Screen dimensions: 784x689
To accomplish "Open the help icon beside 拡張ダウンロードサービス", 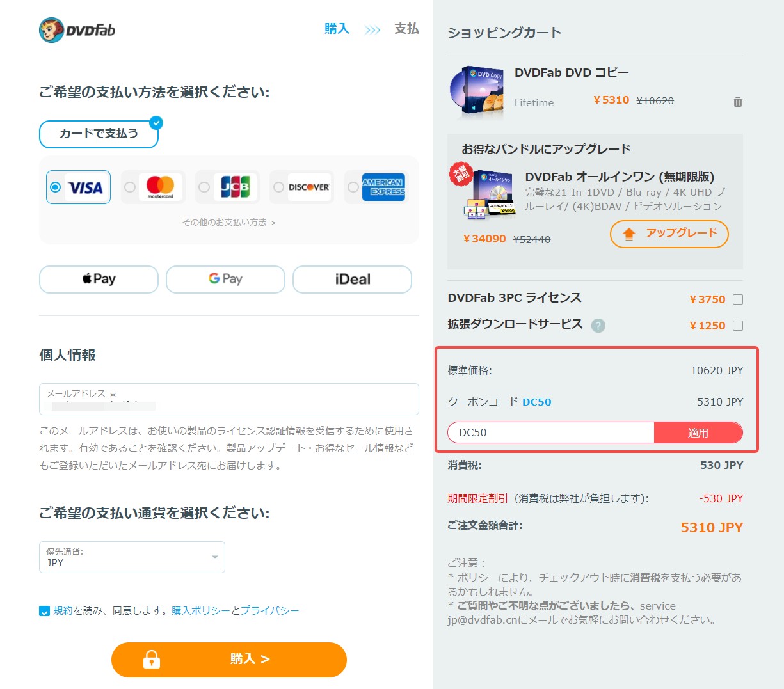I will tap(598, 326).
